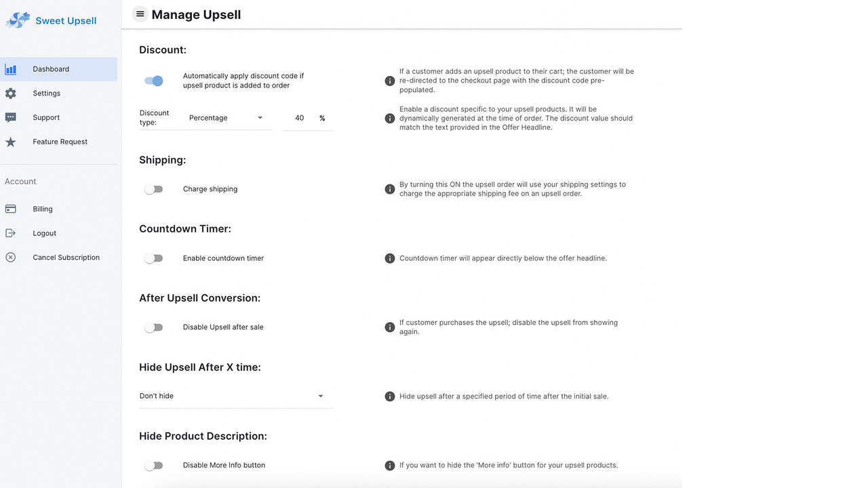Enable the countdown timer toggle
Image resolution: width=868 pixels, height=488 pixels.
(154, 258)
